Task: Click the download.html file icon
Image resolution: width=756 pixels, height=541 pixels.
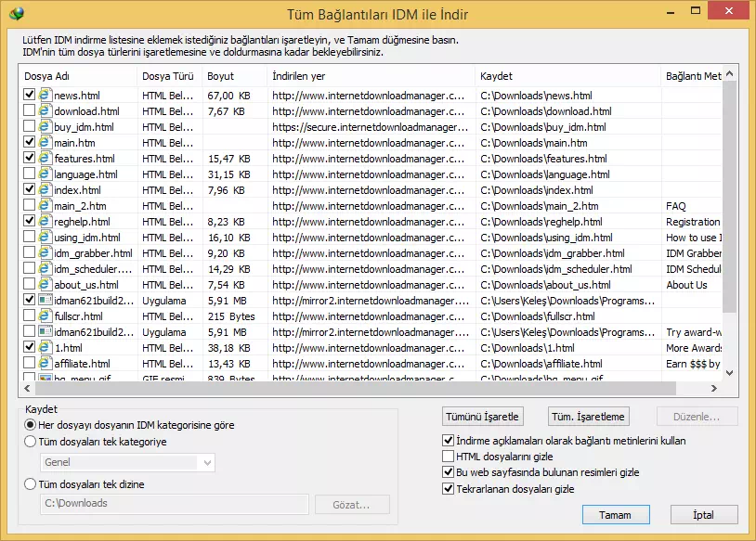Action: point(45,110)
